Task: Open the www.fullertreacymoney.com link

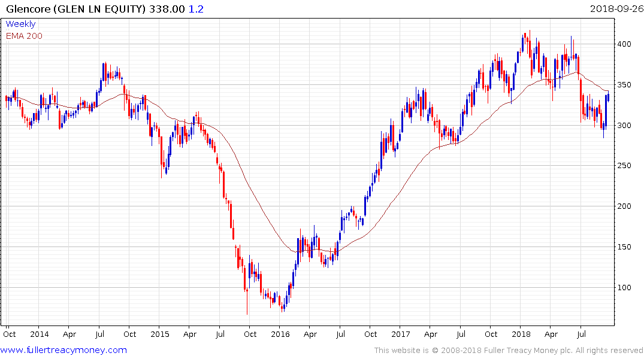Action: point(64,351)
